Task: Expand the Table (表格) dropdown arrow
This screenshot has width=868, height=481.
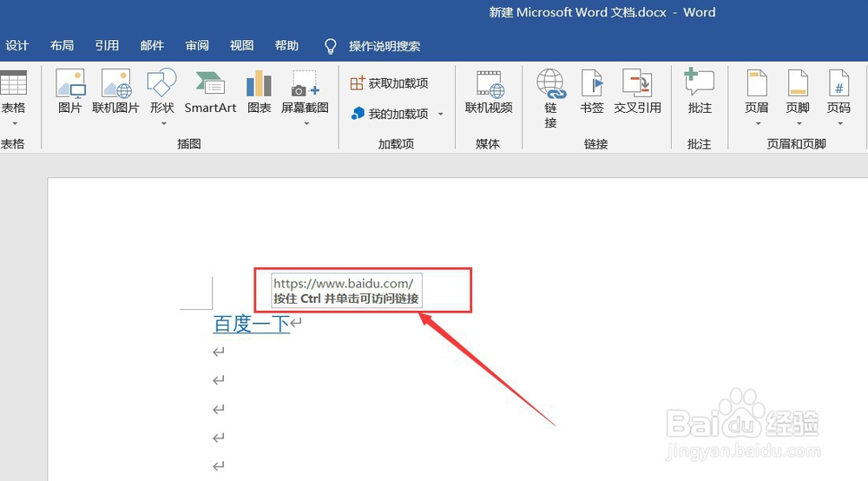Action: pyautogui.click(x=15, y=123)
